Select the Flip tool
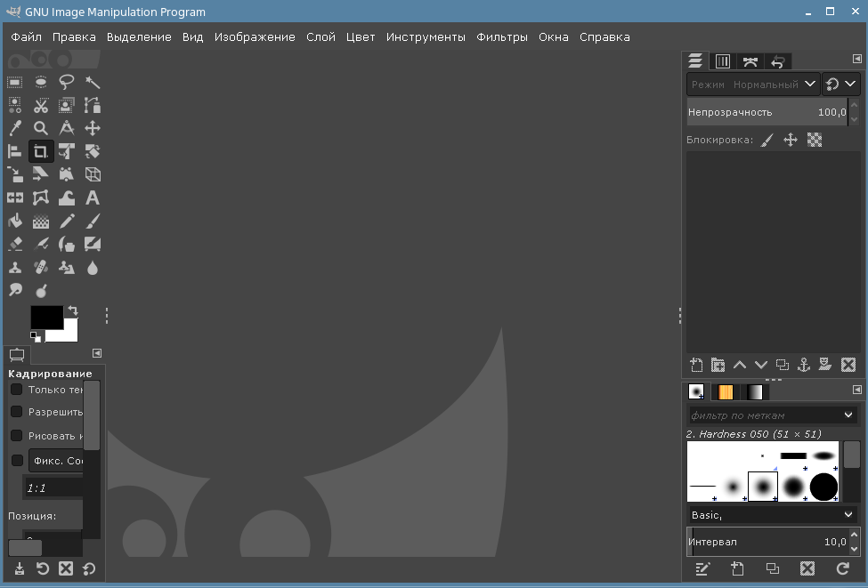The image size is (868, 588). click(15, 198)
